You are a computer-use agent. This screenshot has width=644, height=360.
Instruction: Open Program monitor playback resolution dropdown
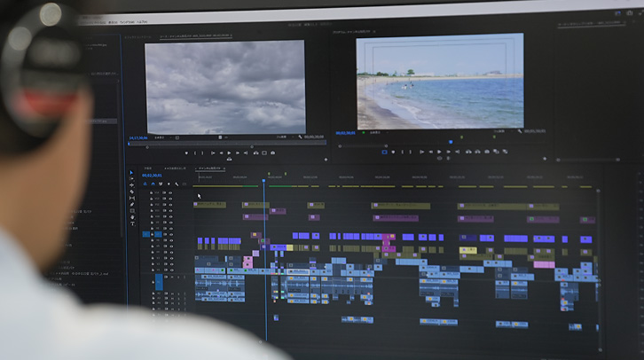(x=500, y=131)
